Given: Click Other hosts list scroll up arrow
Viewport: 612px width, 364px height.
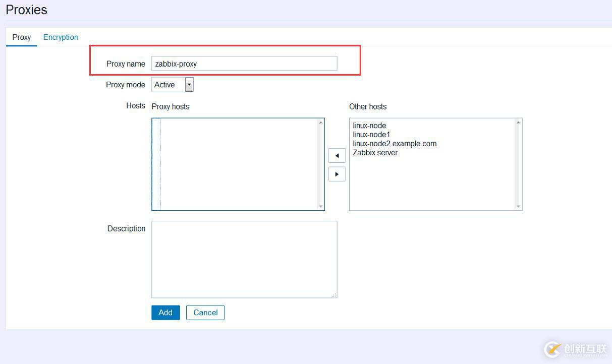Looking at the screenshot, I should tap(518, 123).
